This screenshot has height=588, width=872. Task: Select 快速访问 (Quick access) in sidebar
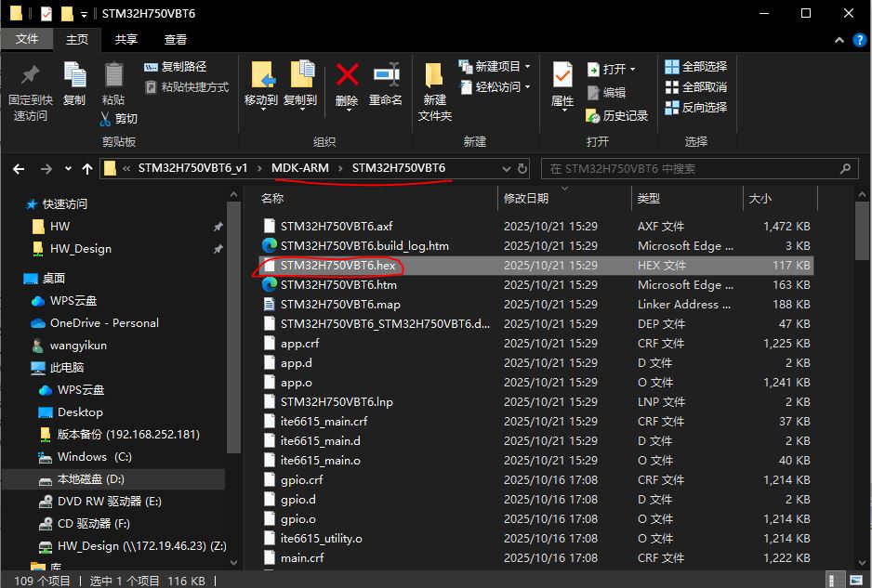[64, 204]
